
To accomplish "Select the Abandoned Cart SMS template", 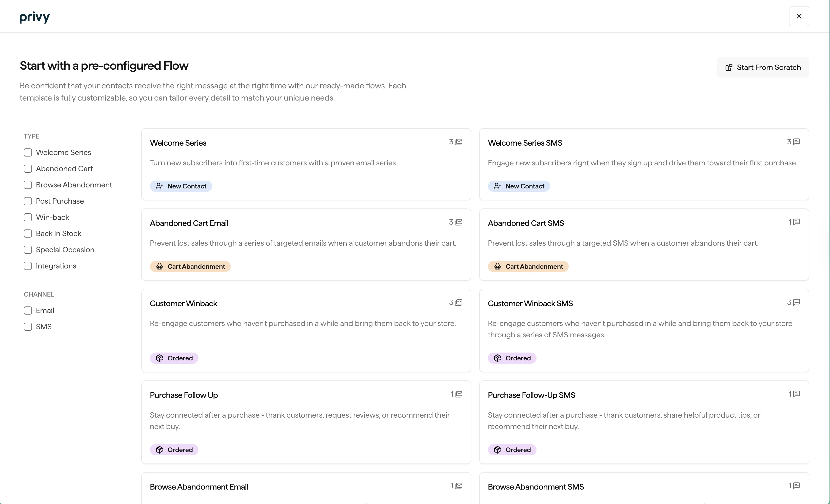I will (644, 244).
